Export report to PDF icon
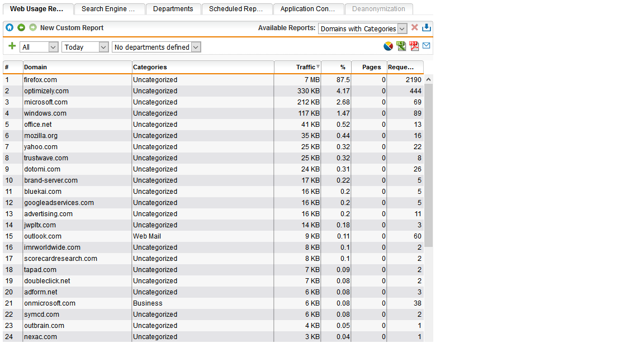 click(x=414, y=46)
